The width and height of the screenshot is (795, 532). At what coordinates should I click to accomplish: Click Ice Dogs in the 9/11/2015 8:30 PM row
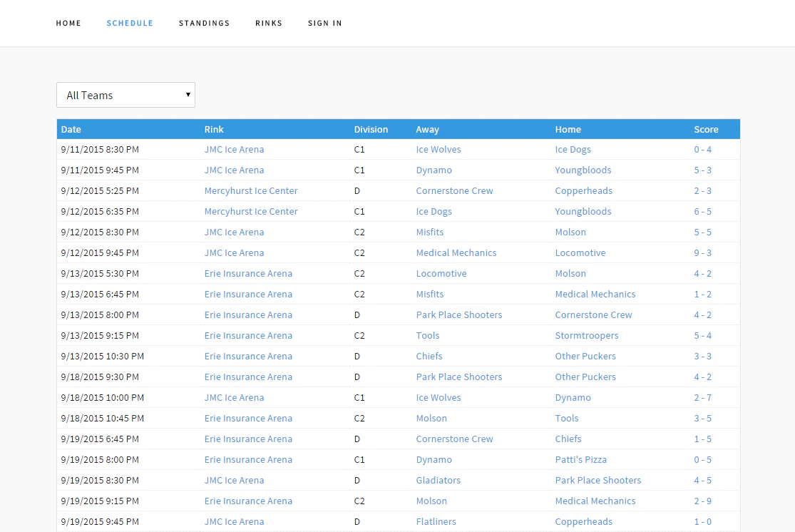pyautogui.click(x=573, y=149)
